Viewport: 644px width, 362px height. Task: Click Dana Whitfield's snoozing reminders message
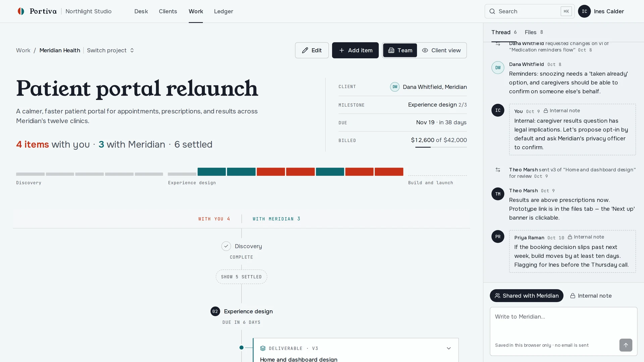[568, 82]
